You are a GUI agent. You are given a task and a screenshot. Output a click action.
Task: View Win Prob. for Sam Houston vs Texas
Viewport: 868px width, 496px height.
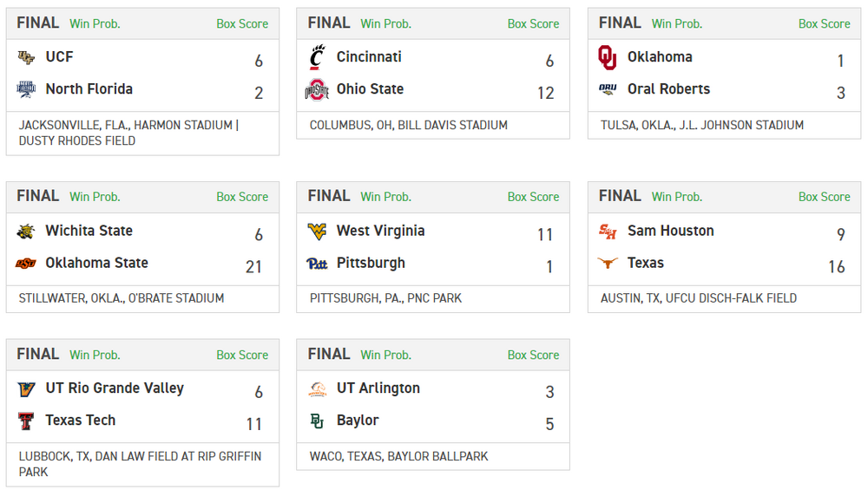pyautogui.click(x=676, y=198)
